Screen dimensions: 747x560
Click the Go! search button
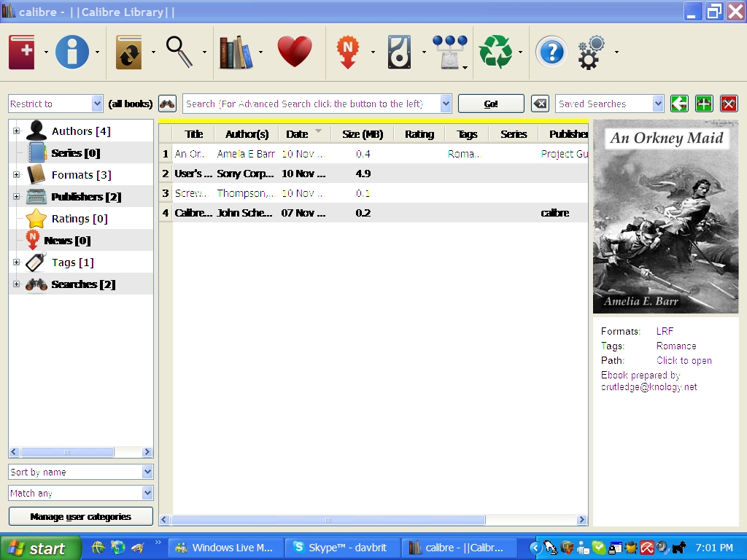(x=491, y=104)
